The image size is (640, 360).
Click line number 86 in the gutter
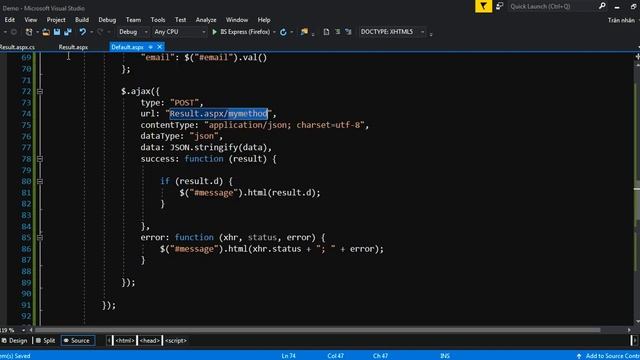pos(26,249)
